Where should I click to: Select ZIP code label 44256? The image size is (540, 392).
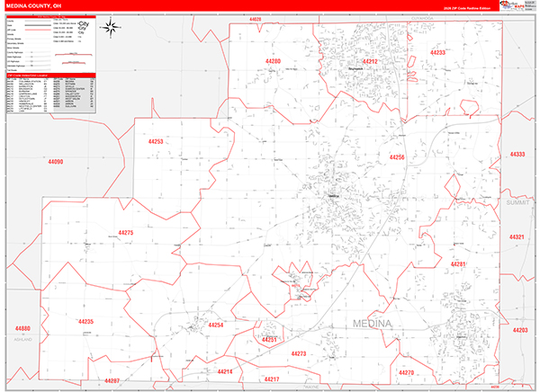(x=397, y=157)
